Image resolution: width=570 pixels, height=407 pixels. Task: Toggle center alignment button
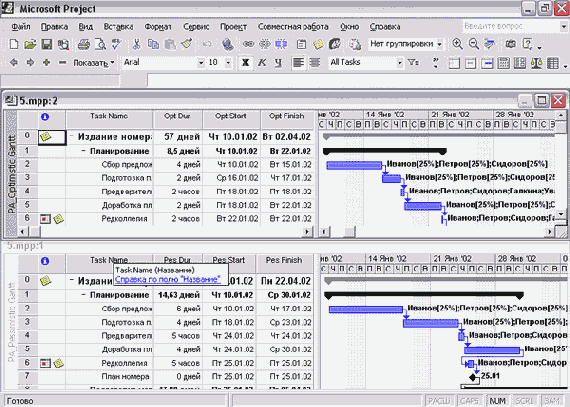[315, 63]
